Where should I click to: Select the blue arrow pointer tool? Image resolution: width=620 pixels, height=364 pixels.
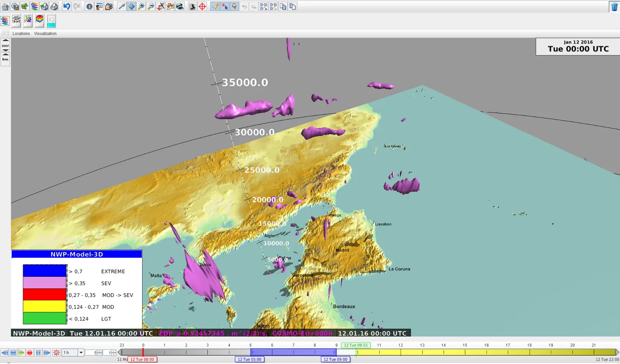tap(122, 7)
